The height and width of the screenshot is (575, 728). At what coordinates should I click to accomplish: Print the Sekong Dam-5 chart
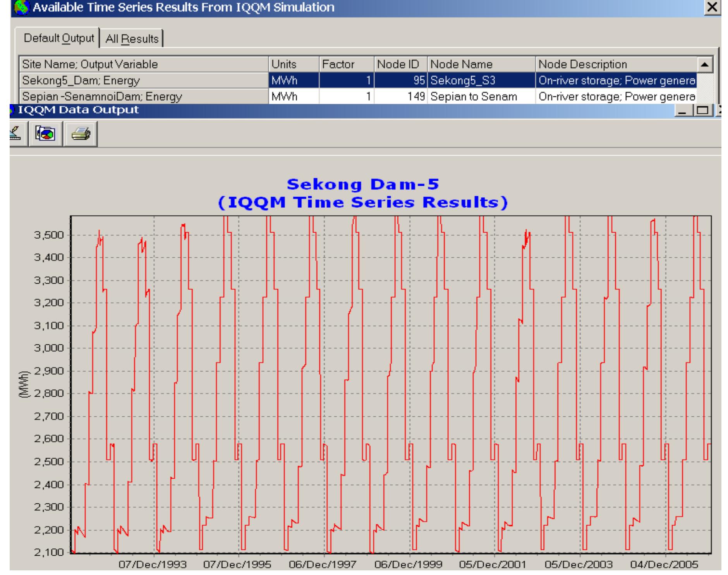point(81,133)
